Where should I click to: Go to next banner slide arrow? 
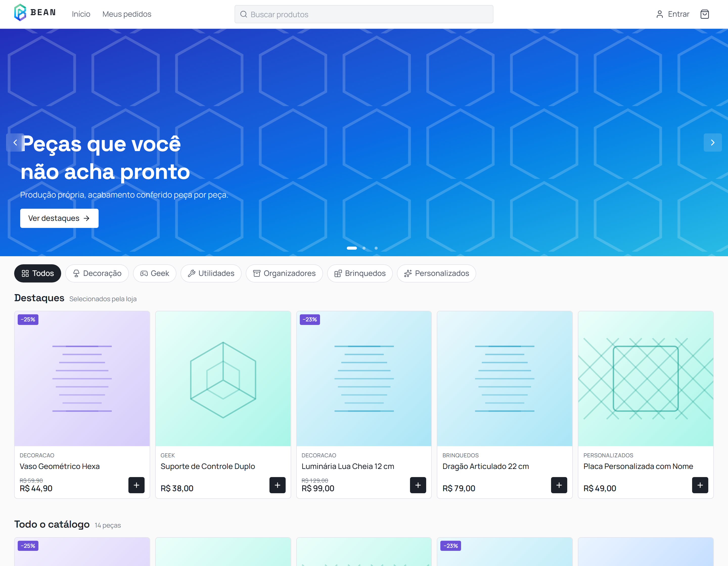click(712, 143)
